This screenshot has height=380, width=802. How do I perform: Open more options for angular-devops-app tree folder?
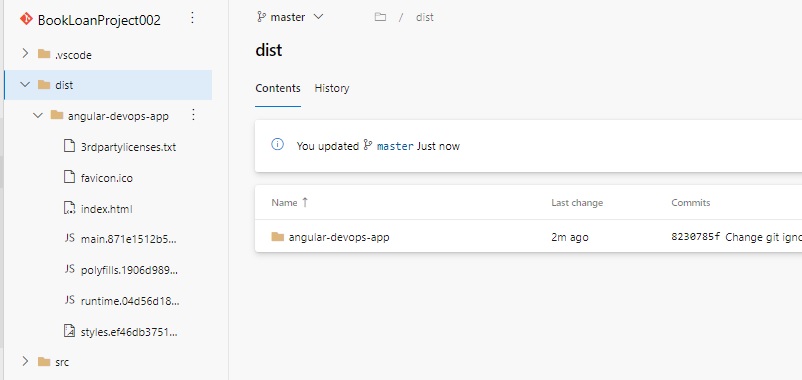coord(193,115)
